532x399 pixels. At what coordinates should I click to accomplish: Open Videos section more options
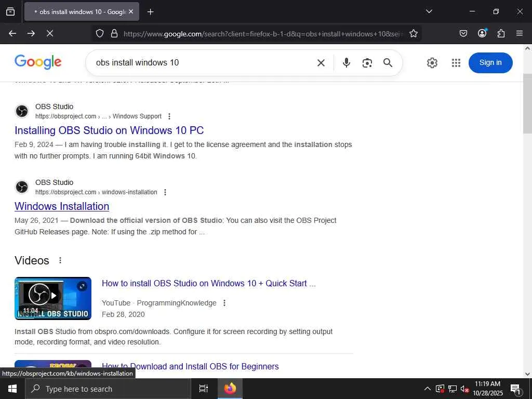60,260
